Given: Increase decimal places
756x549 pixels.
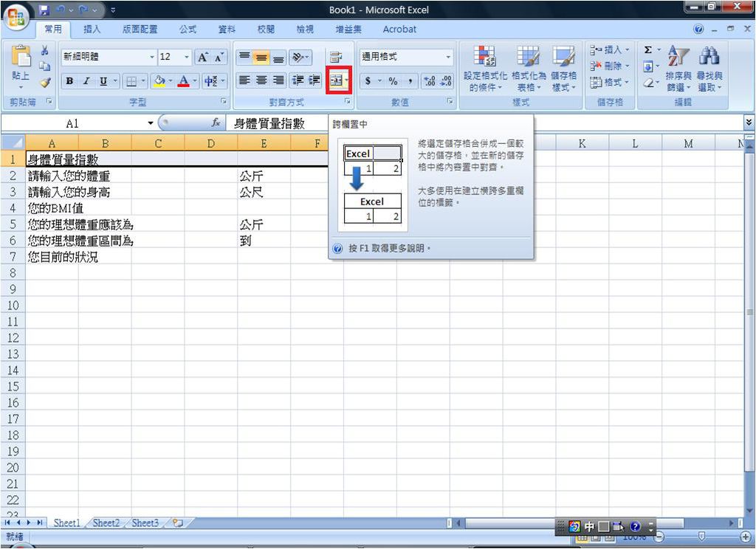Looking at the screenshot, I should [429, 81].
